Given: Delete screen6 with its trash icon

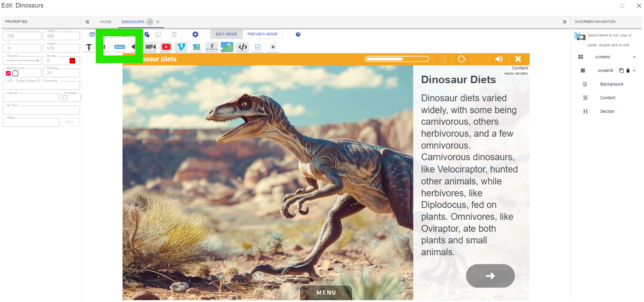Looking at the screenshot, I should coord(628,71).
